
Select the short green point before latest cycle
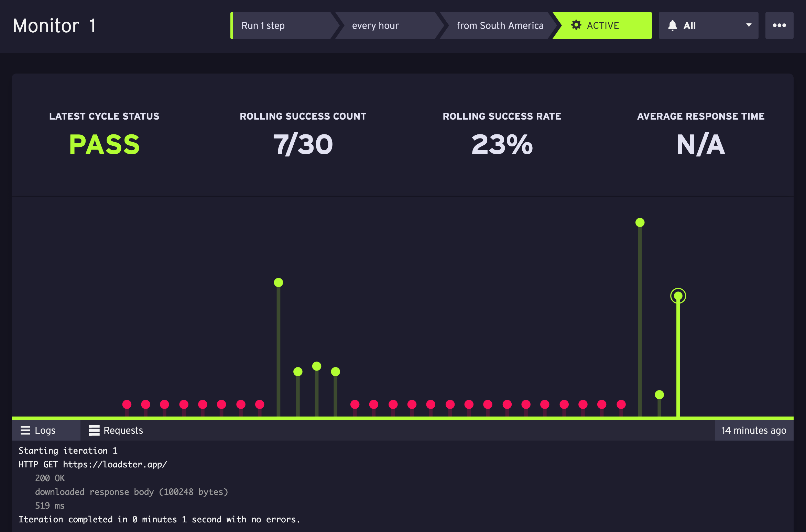659,395
